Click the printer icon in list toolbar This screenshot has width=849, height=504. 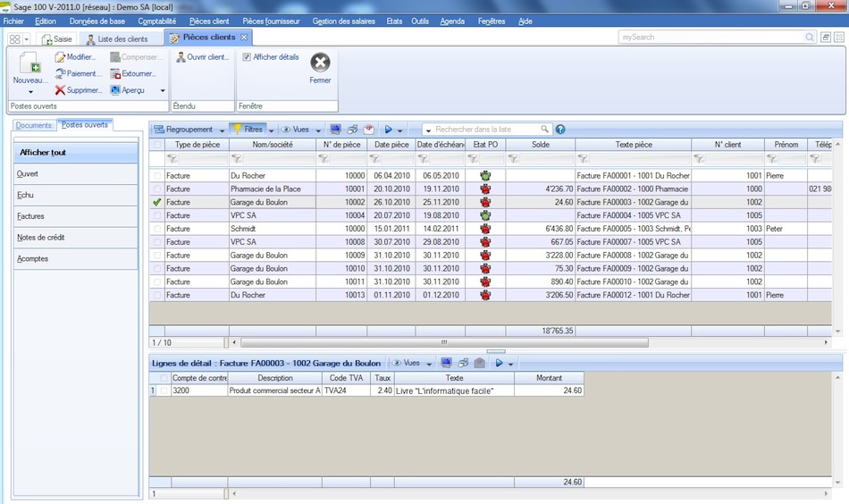pyautogui.click(x=352, y=130)
